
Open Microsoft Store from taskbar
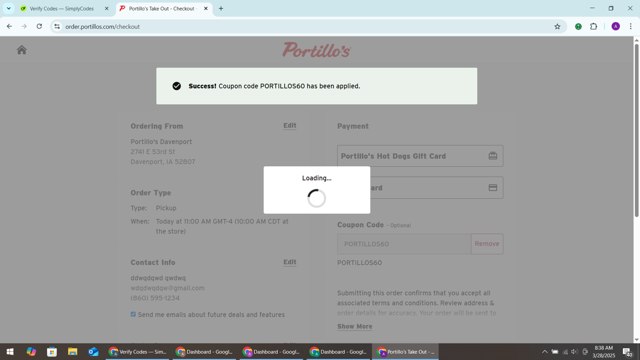pos(52,351)
